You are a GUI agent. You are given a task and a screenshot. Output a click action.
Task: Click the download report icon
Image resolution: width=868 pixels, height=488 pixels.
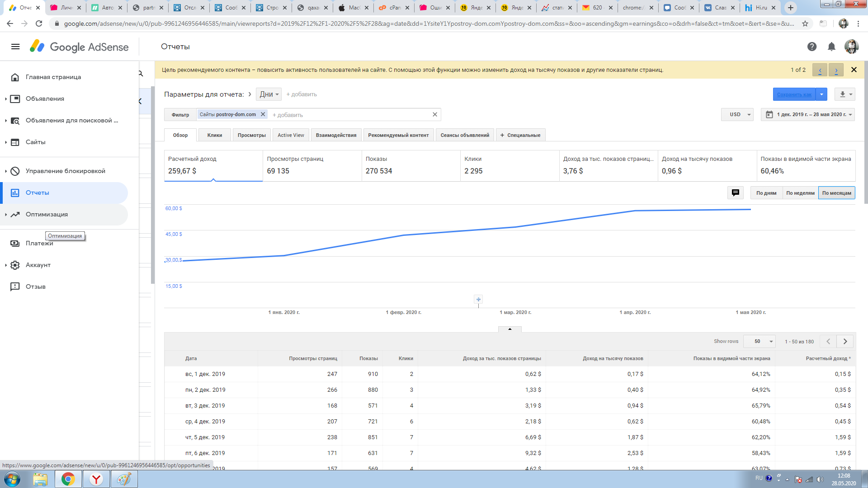[x=843, y=94]
